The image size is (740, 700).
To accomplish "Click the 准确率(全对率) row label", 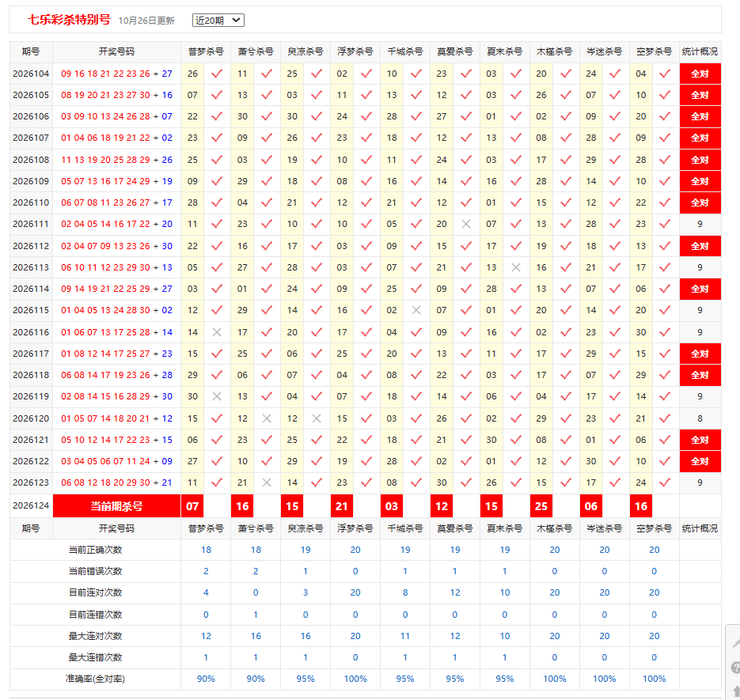I will [95, 679].
